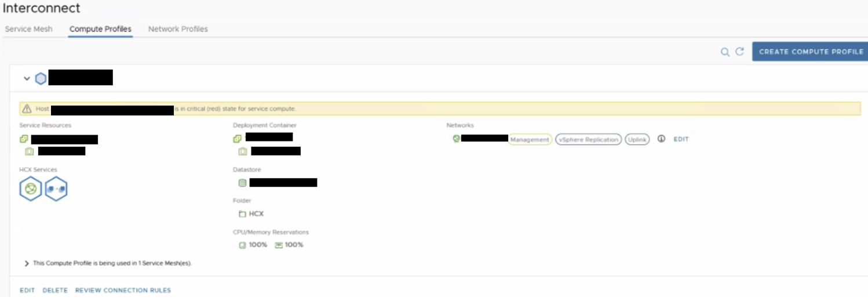Click the HCX Services label
868x308 pixels.
point(38,170)
